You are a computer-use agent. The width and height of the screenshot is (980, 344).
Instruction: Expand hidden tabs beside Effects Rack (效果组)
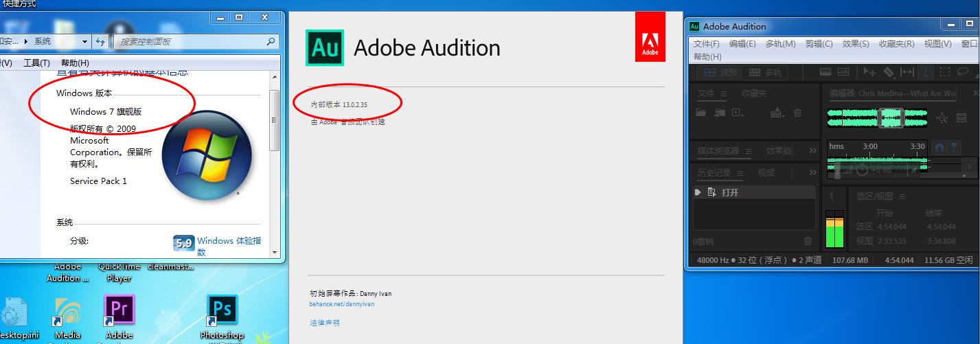[812, 151]
